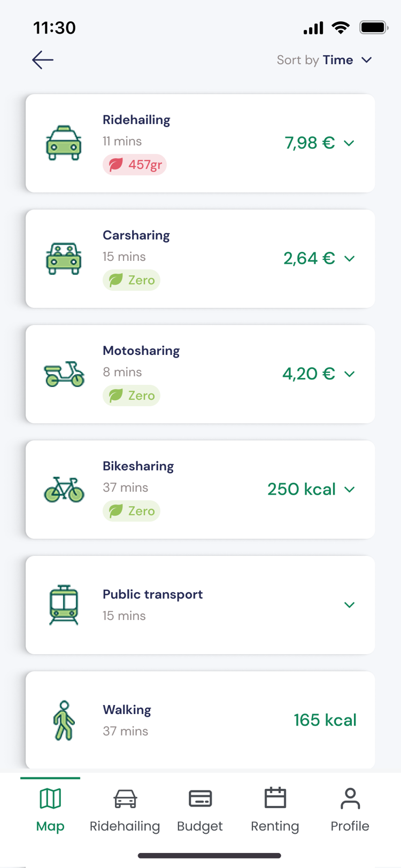Expand the Ridehailing 7,98 € price chevron

click(349, 143)
